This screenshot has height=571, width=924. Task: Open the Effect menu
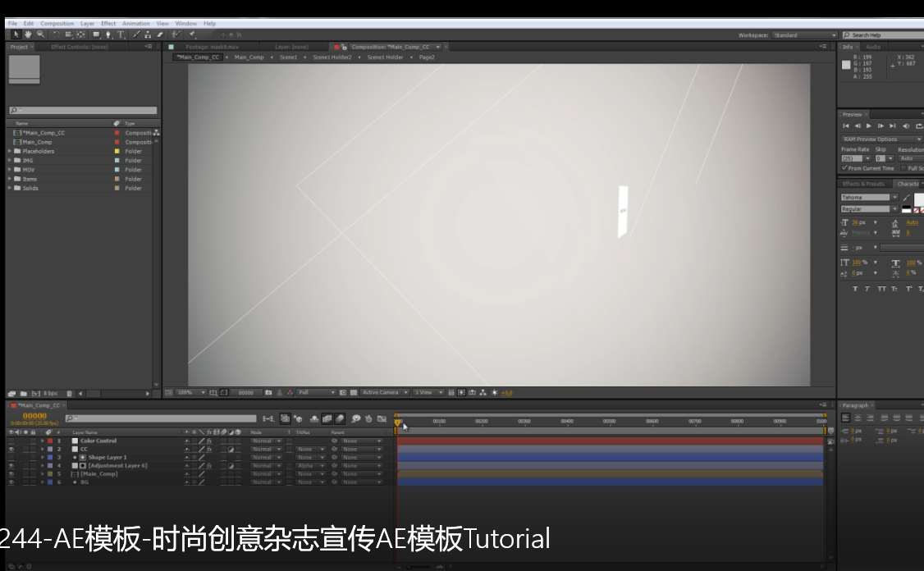coord(108,24)
